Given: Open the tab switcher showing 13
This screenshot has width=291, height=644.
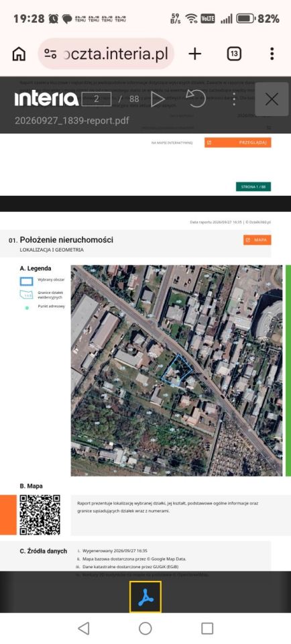Looking at the screenshot, I should point(234,54).
